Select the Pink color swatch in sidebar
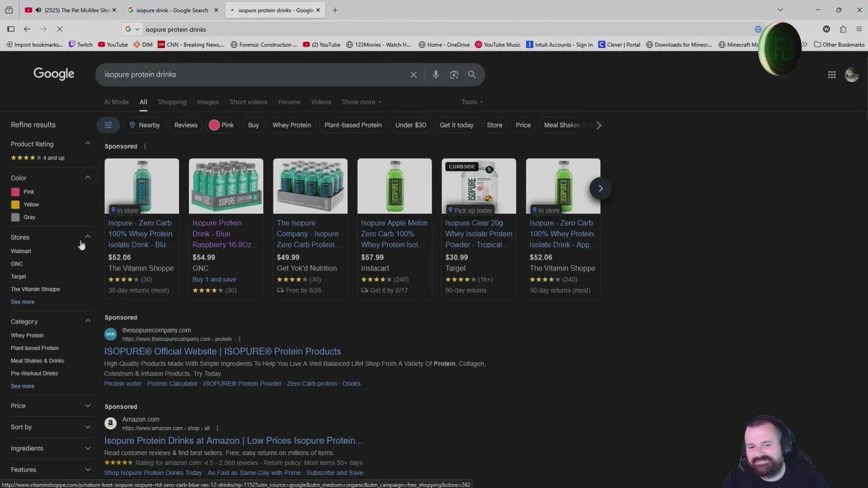This screenshot has width=868, height=488. (16, 192)
